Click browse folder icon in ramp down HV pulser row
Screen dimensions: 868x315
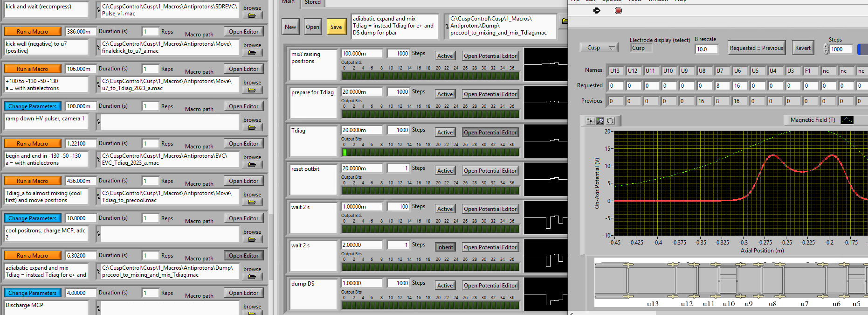(252, 127)
